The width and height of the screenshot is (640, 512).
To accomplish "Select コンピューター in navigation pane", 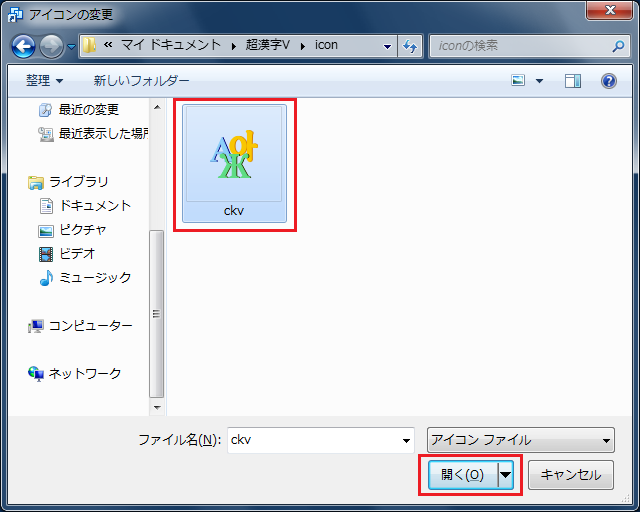I will 90,326.
